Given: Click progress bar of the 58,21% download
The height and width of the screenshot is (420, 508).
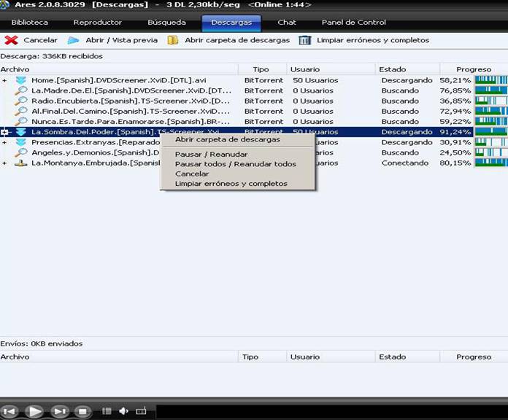Looking at the screenshot, I should click(x=491, y=80).
